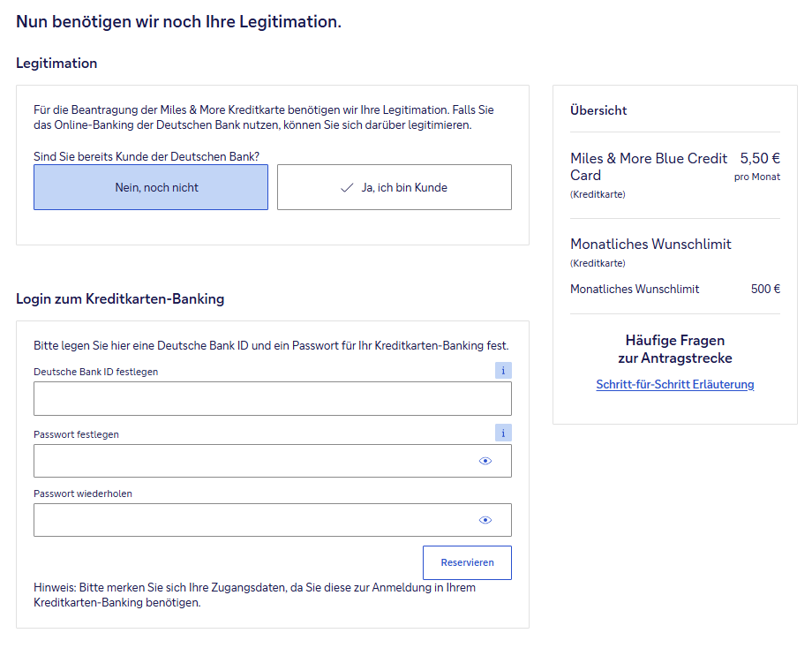Show password in the Passwort festlegen field

[485, 461]
